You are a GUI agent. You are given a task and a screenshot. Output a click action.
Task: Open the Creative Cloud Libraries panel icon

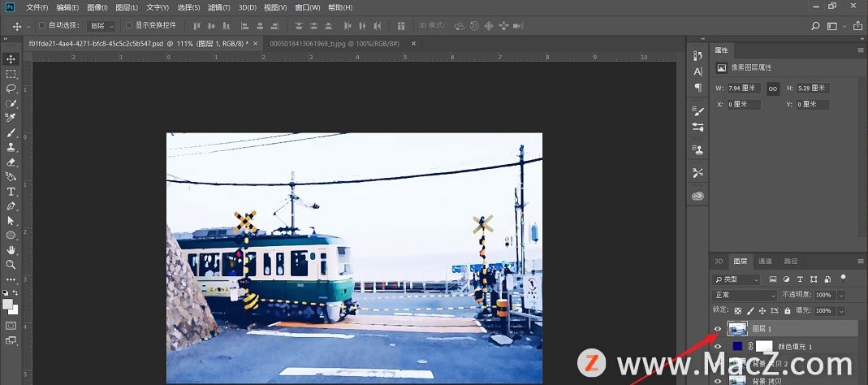coord(697,196)
